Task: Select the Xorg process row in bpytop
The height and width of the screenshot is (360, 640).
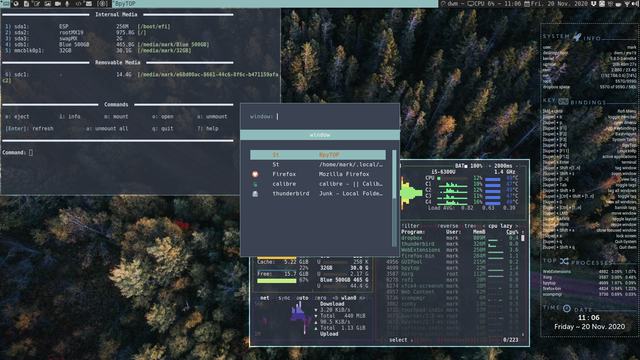Action: 453,274
